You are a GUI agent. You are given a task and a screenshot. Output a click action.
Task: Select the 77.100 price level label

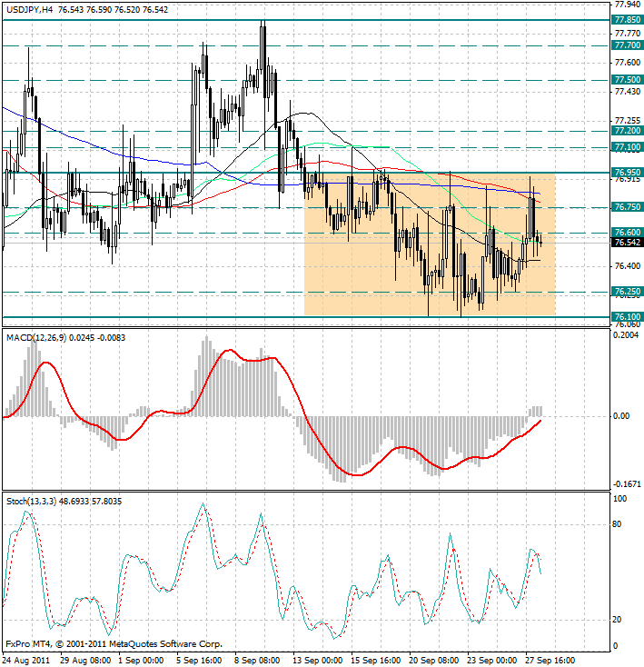click(628, 147)
